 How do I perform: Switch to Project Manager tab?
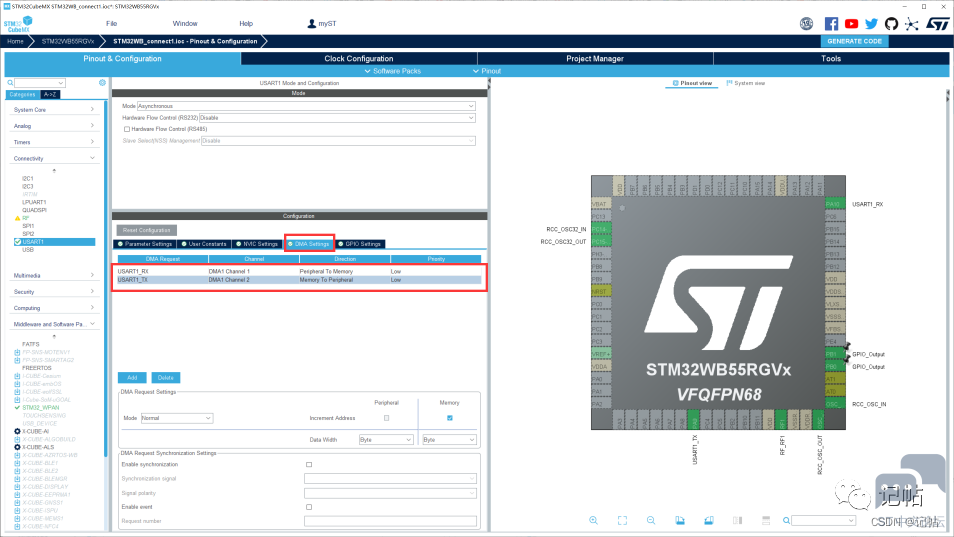coord(595,59)
